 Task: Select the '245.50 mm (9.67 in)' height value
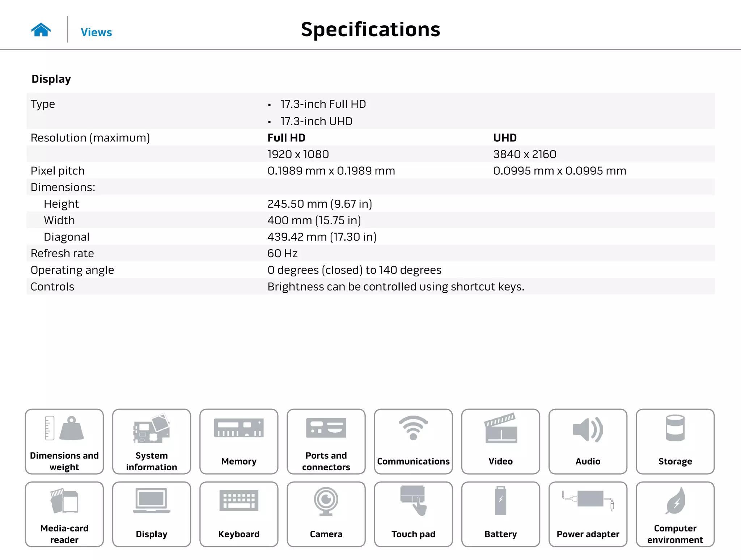pos(320,204)
